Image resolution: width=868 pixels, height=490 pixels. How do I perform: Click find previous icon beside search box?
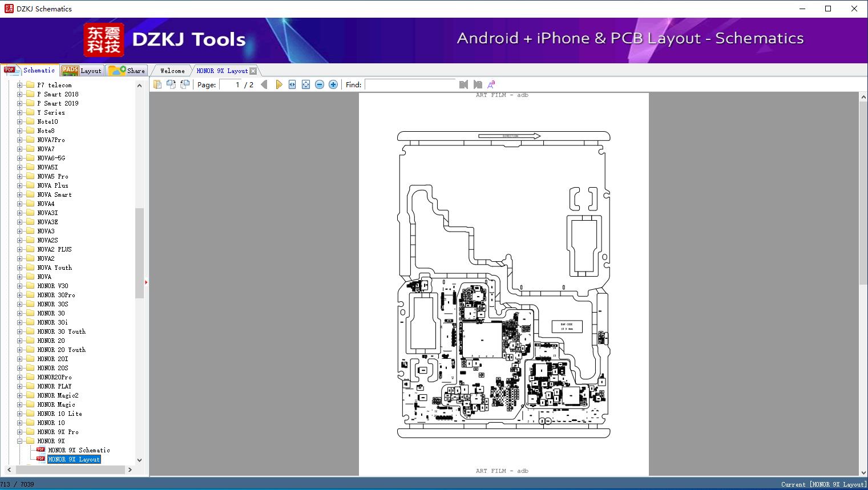click(x=463, y=84)
